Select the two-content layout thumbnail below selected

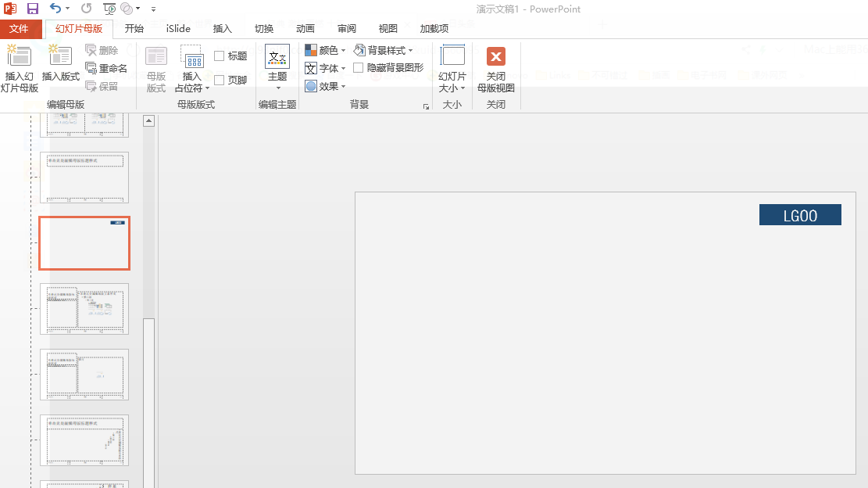84,309
